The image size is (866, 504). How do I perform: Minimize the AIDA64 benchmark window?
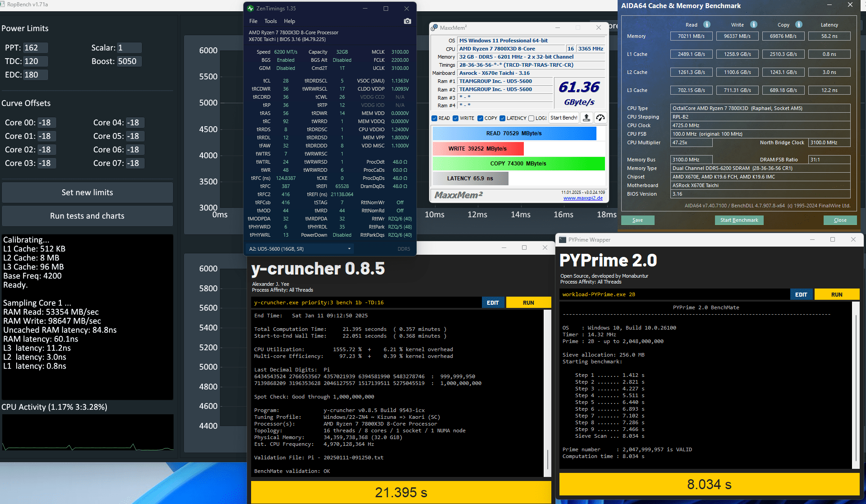[x=829, y=5]
